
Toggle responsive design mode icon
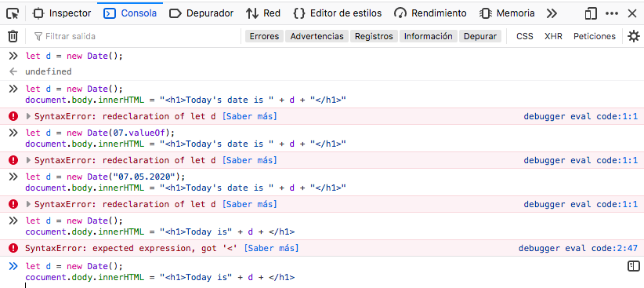point(591,13)
